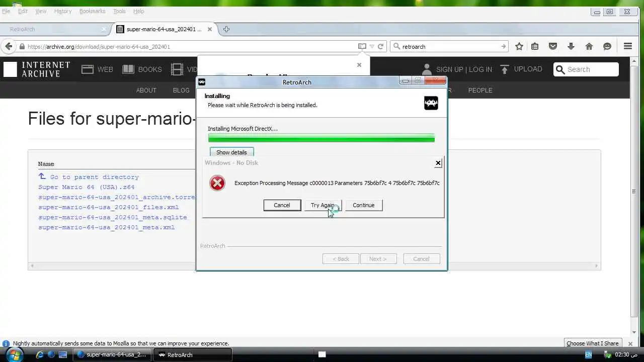Click the archive.org URL address field

tap(191, 46)
